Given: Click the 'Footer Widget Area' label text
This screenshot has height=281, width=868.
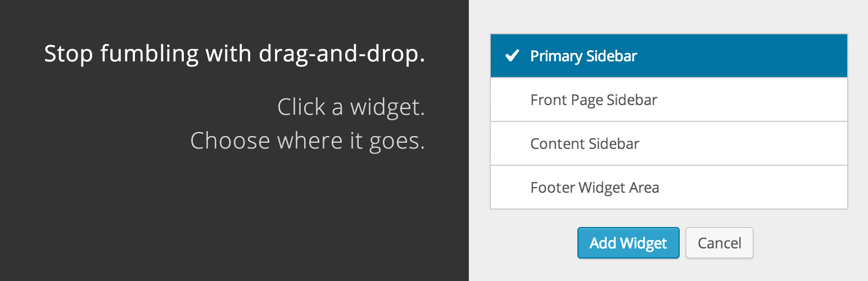Looking at the screenshot, I should [594, 188].
